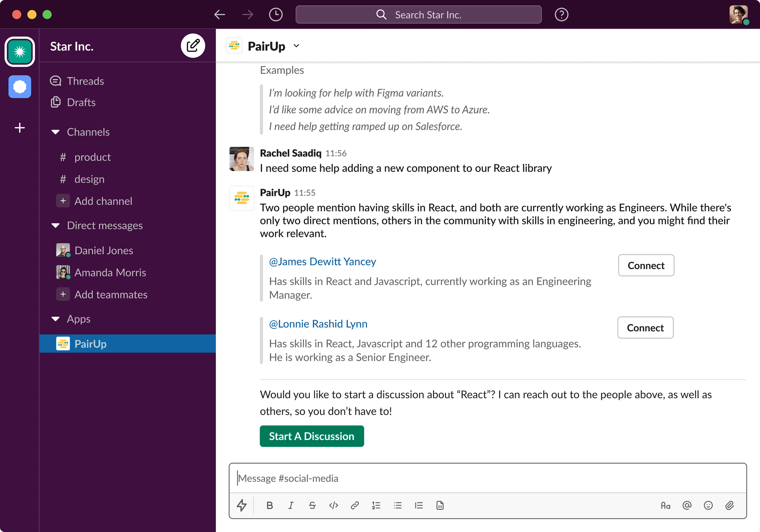Image resolution: width=760 pixels, height=532 pixels.
Task: Click the 11:56 message timestamp
Action: pos(336,153)
